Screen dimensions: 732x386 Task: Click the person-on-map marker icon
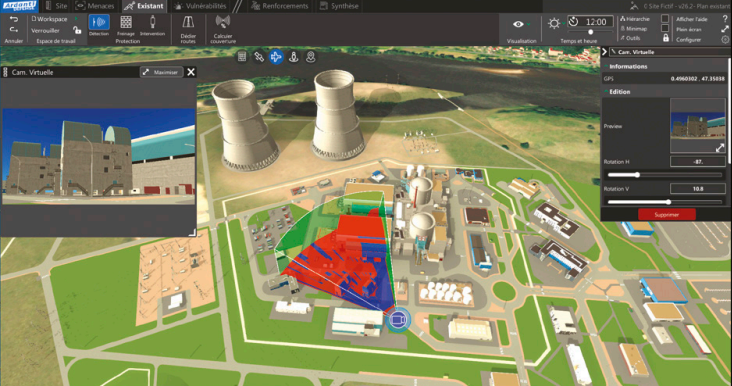(294, 57)
